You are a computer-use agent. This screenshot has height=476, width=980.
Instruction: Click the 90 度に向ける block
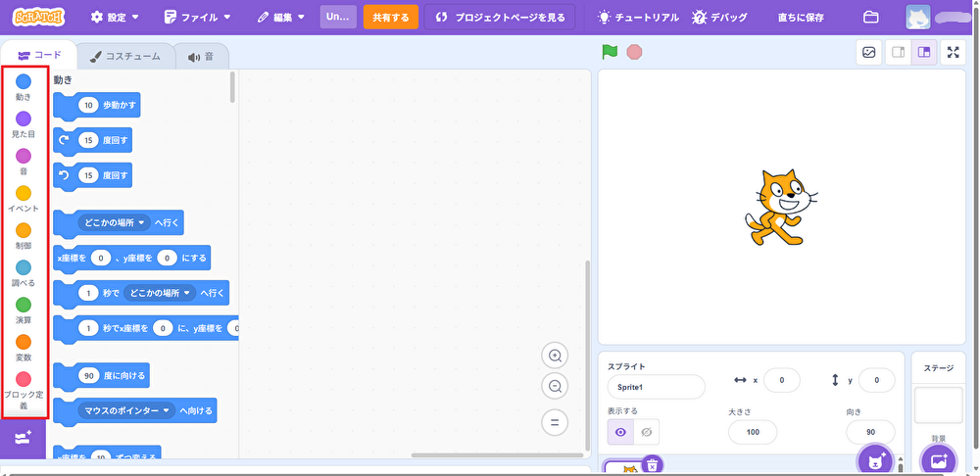(101, 375)
